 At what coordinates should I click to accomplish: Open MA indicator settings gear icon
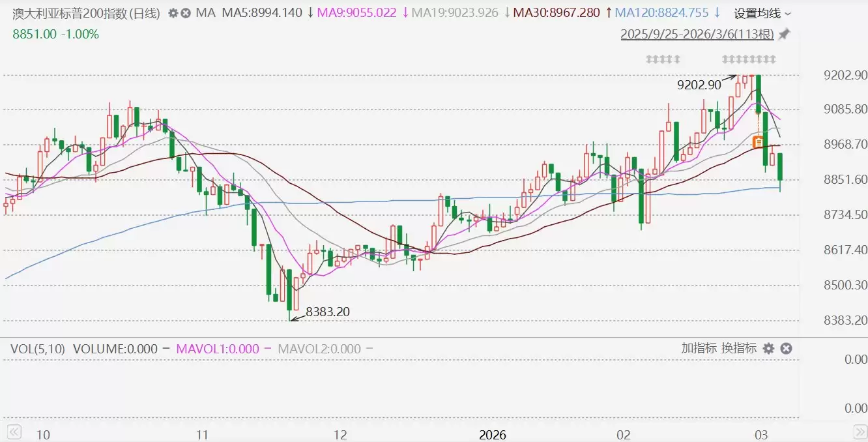point(173,13)
